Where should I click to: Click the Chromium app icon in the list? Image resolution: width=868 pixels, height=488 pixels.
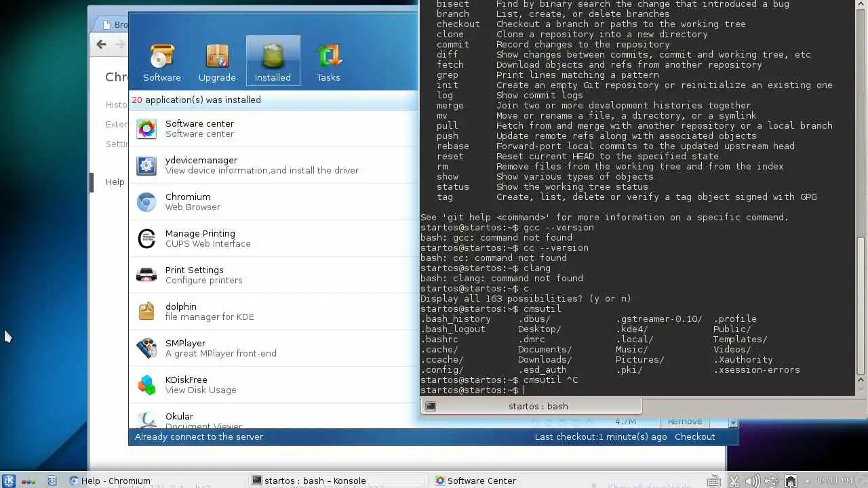pos(146,202)
